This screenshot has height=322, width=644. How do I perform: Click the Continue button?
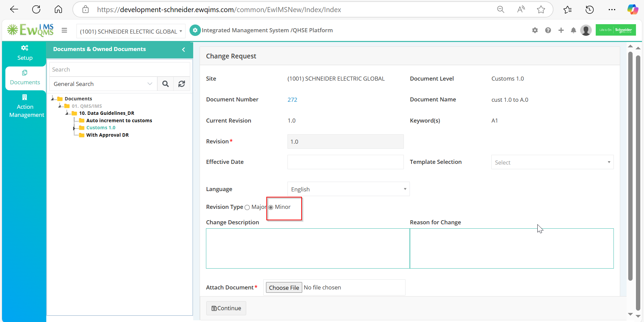[x=226, y=308]
